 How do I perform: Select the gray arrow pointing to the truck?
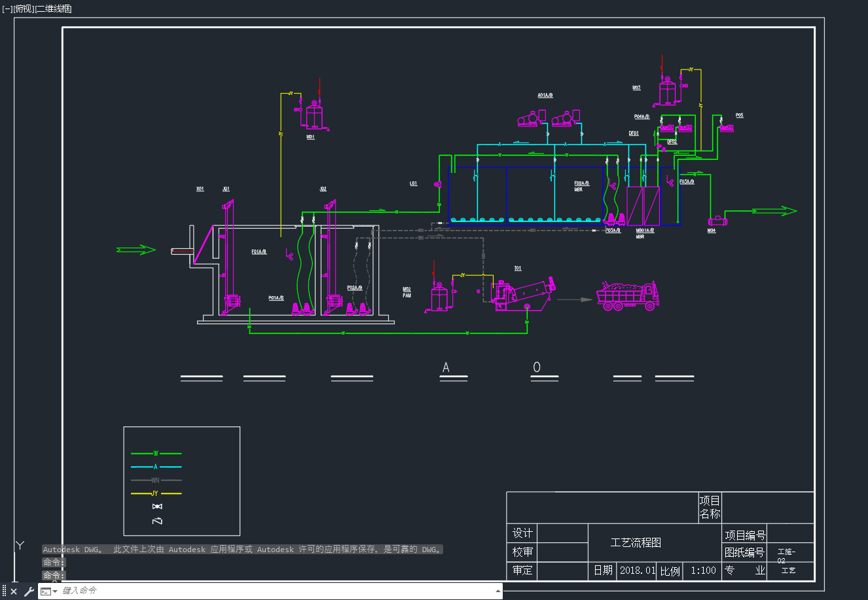pyautogui.click(x=575, y=300)
